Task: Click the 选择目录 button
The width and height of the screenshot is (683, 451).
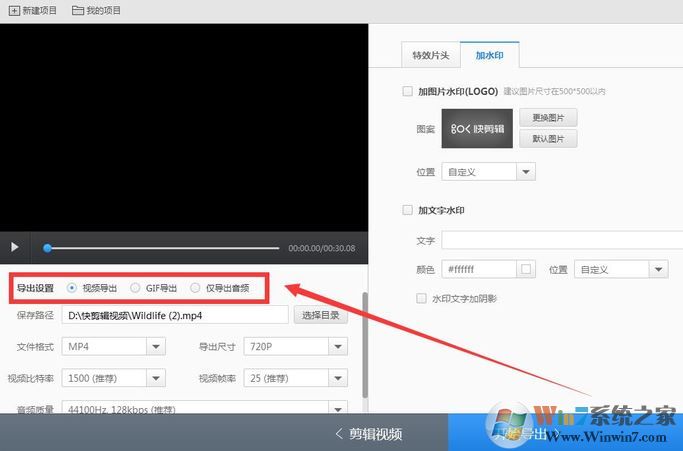Action: (320, 316)
